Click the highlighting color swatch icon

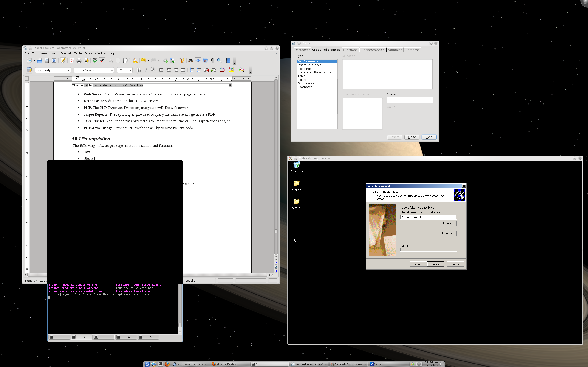[x=231, y=70]
